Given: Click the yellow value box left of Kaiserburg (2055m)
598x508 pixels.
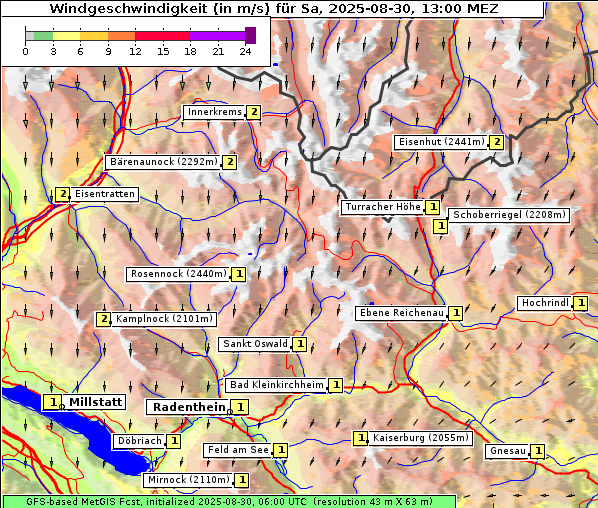Looking at the screenshot, I should click(x=361, y=438).
